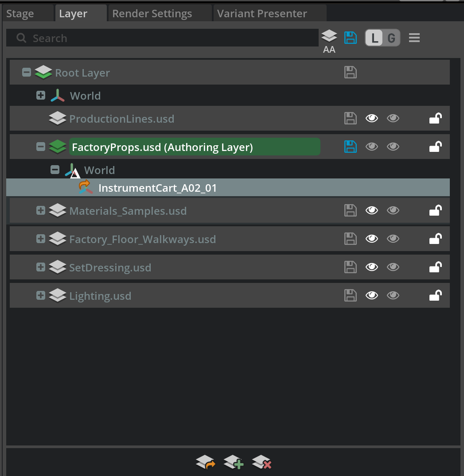Click the create sublayer icon with green plus
The width and height of the screenshot is (464, 476).
(234, 462)
